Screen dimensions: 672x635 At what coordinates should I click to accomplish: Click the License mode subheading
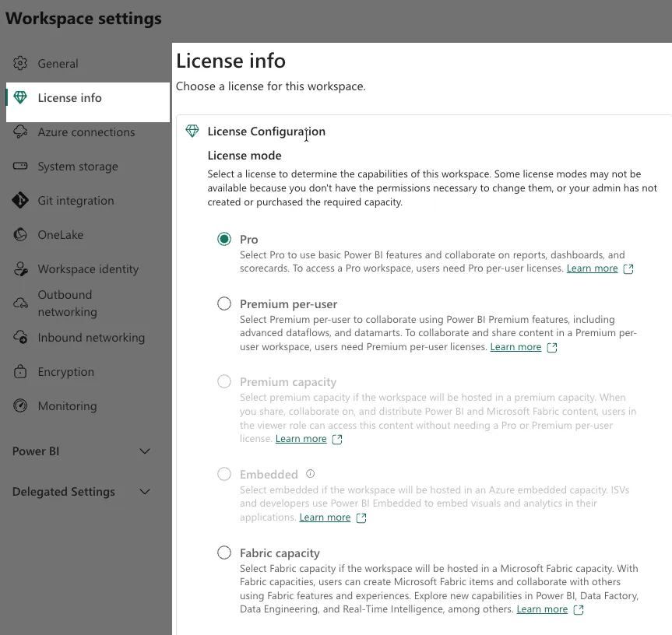[245, 156]
